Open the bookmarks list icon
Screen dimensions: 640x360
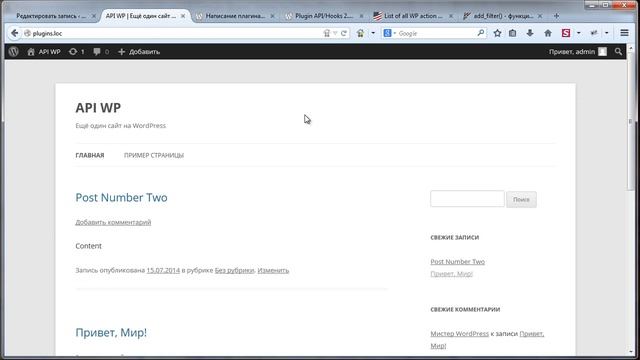pyautogui.click(x=513, y=33)
